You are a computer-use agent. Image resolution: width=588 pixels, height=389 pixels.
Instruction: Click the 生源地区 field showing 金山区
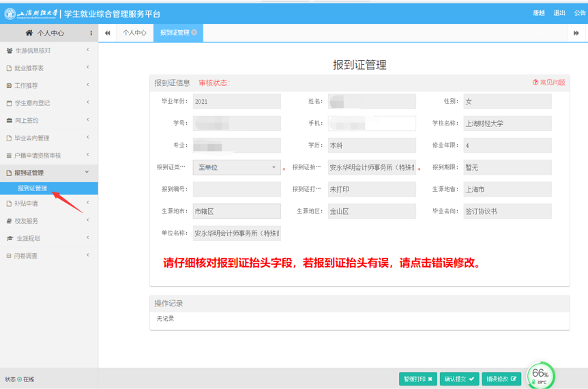point(372,211)
